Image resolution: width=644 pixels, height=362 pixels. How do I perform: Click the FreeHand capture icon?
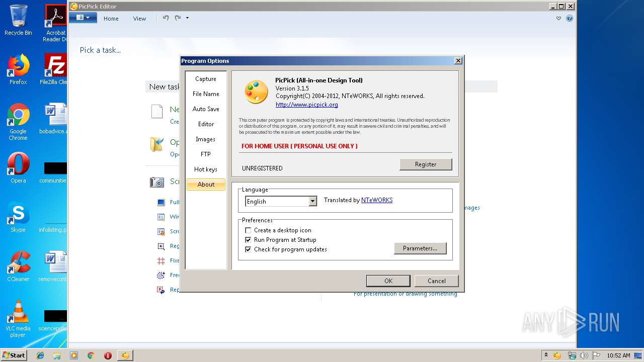tap(161, 276)
